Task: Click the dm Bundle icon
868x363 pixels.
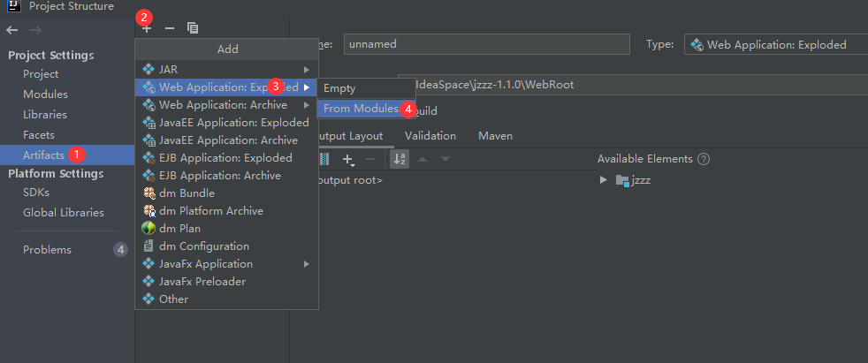Action: pos(148,193)
